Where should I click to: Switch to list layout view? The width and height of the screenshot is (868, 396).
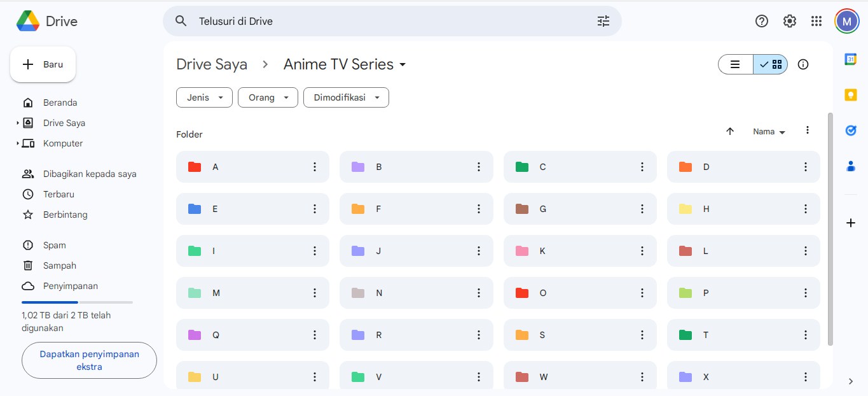[x=736, y=64]
